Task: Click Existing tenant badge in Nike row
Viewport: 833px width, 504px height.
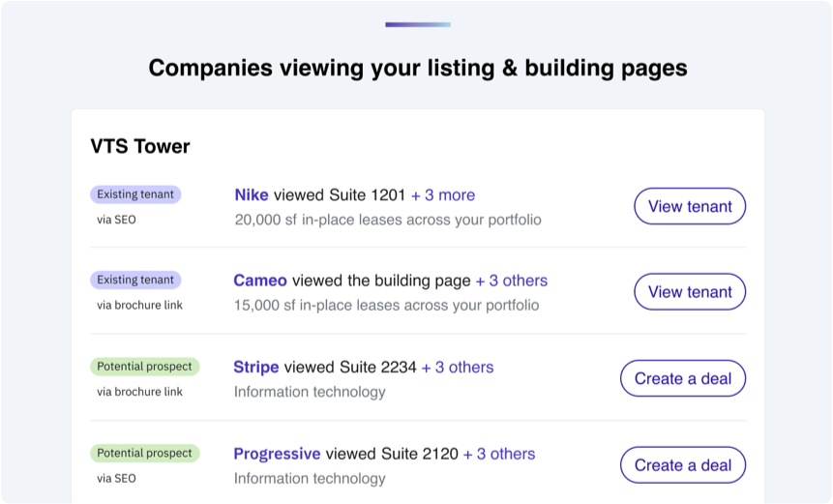Action: [135, 194]
